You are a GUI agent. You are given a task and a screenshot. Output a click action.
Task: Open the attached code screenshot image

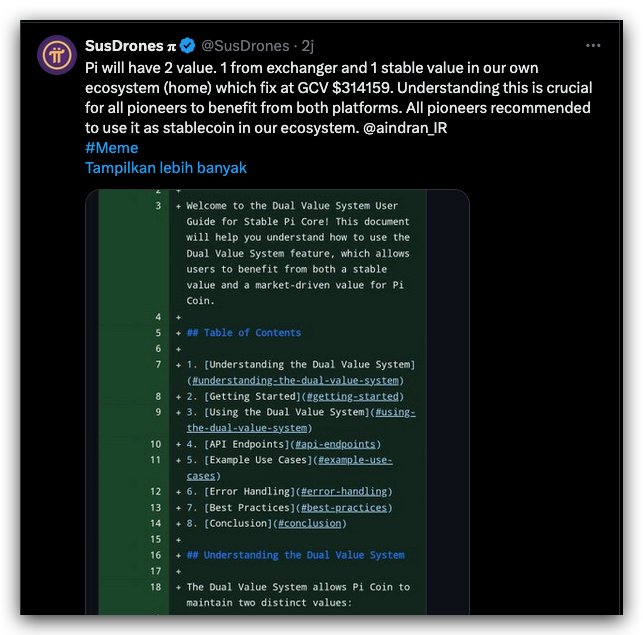[277, 400]
